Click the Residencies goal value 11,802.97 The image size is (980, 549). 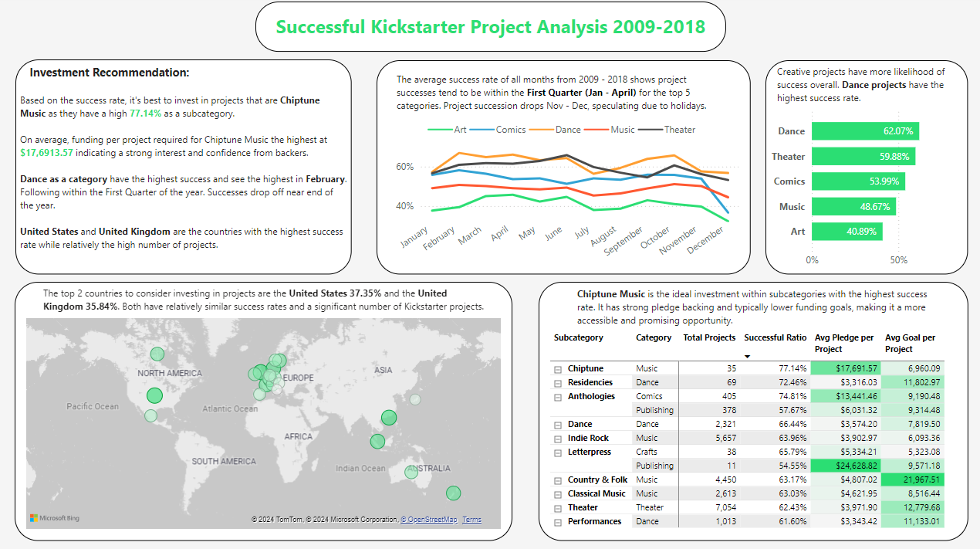913,382
